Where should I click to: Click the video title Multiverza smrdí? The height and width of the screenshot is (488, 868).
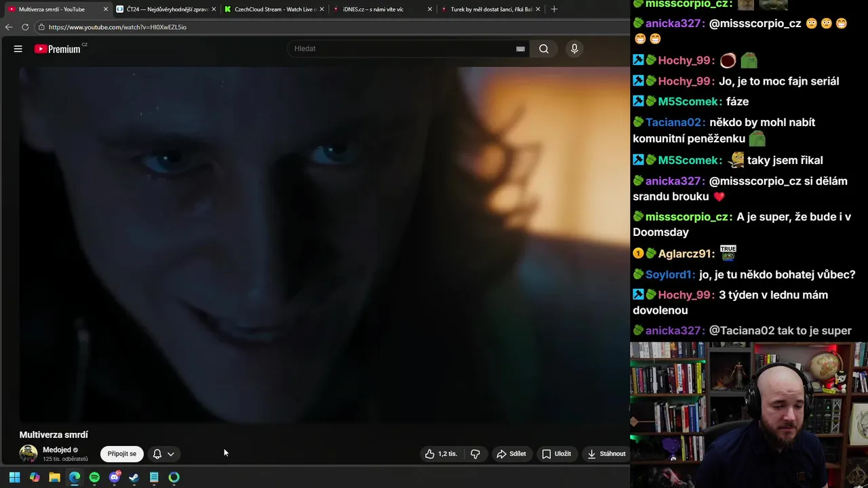pos(54,435)
